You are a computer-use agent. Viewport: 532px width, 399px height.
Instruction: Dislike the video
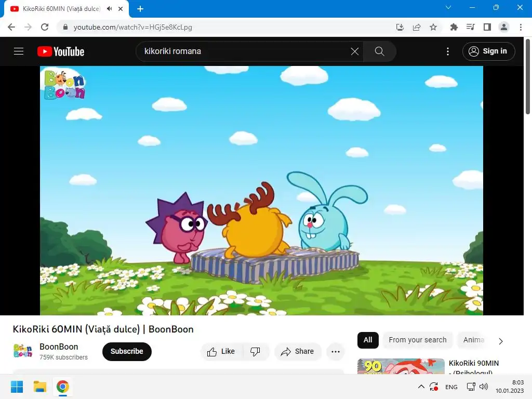[255, 352]
